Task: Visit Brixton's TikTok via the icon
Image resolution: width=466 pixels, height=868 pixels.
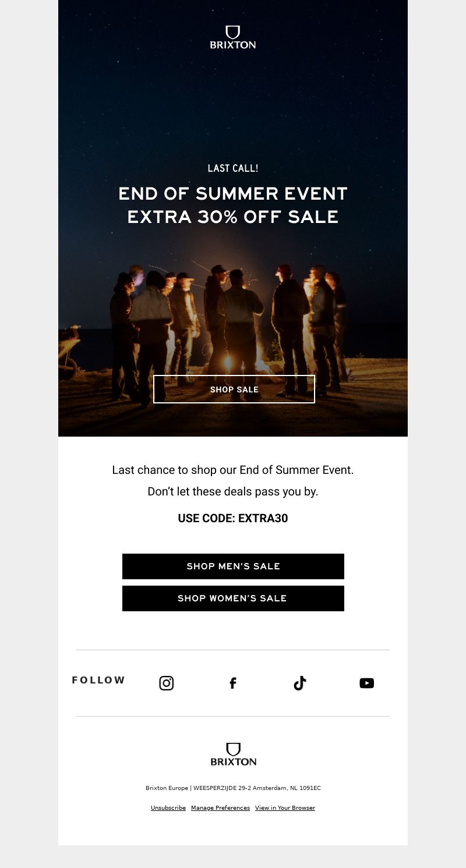Action: 299,683
